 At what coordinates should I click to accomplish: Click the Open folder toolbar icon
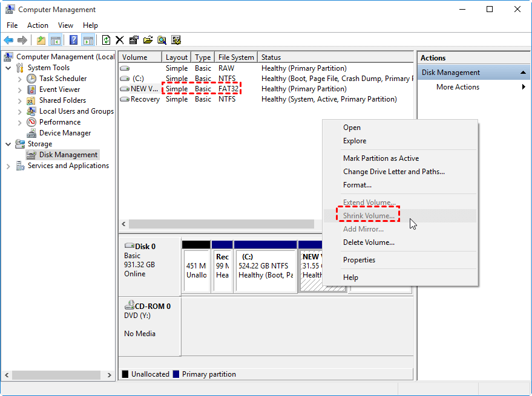tap(148, 41)
